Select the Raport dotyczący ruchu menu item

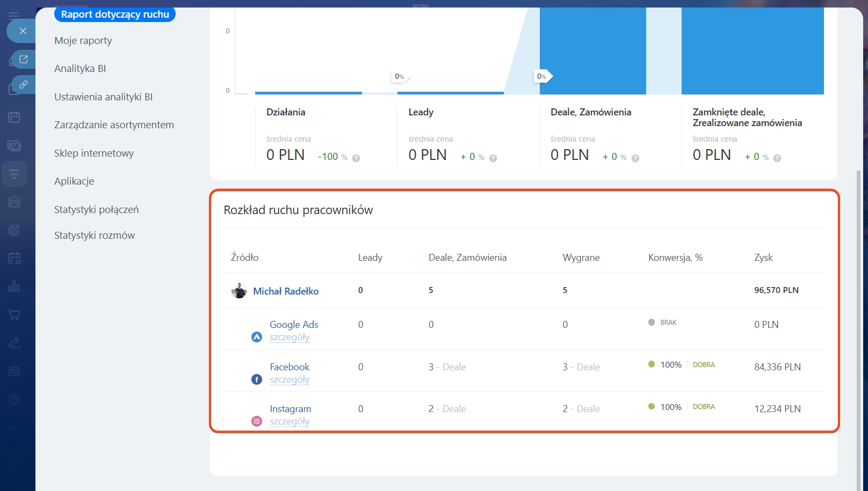pos(115,14)
